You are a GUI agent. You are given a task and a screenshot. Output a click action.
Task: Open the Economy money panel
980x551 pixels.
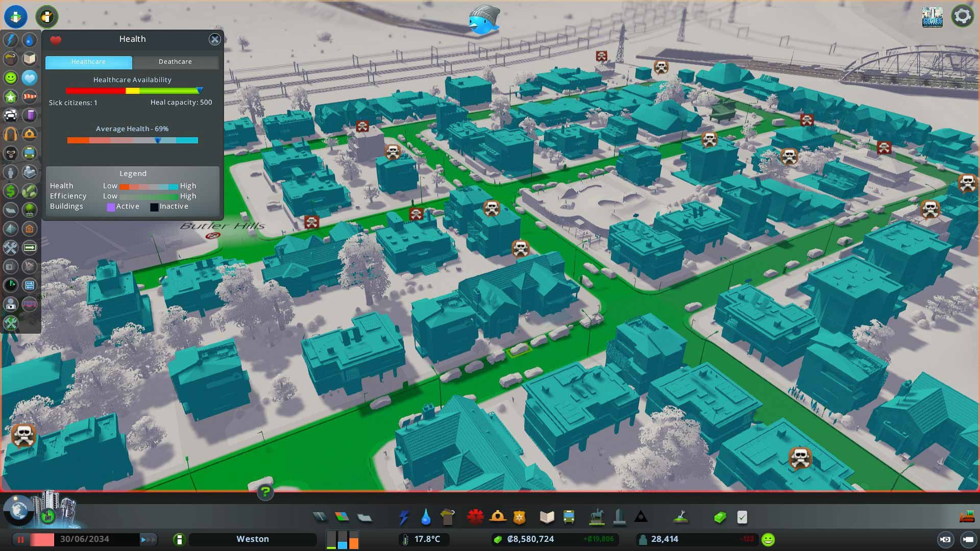tap(720, 517)
